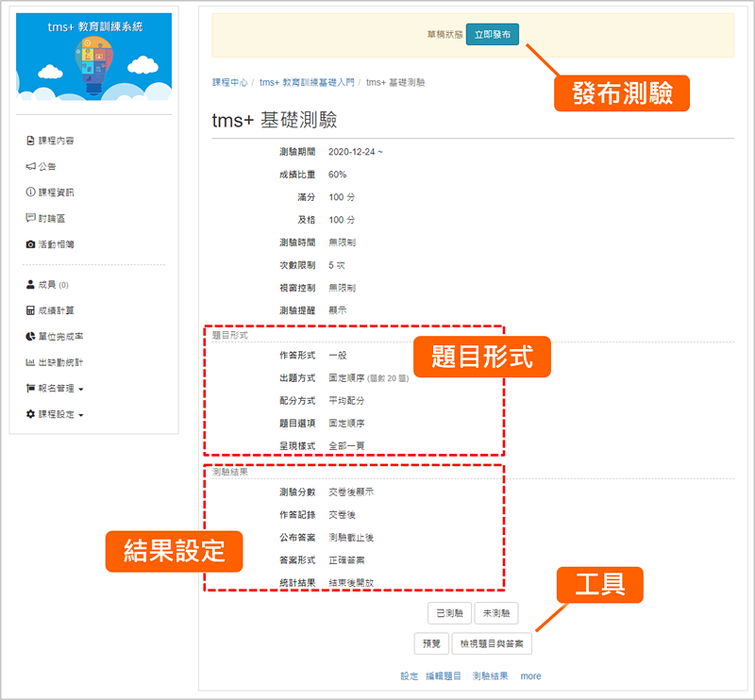Click the 編輯題目 link
The height and width of the screenshot is (700, 755).
[x=444, y=675]
